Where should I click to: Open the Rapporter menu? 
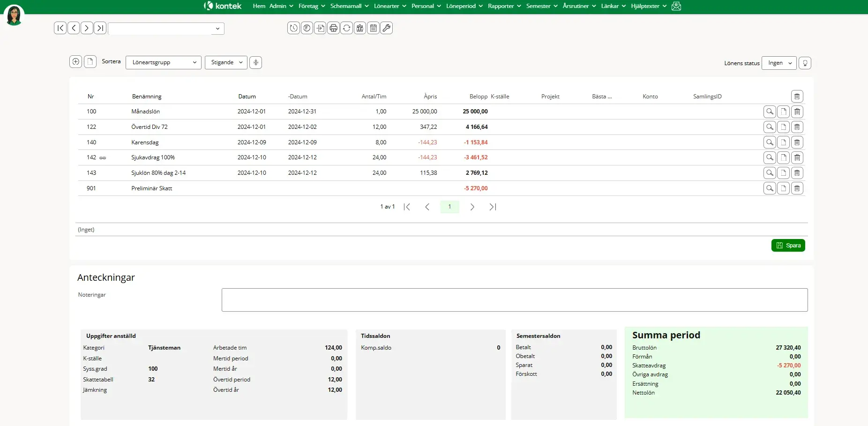coord(504,6)
